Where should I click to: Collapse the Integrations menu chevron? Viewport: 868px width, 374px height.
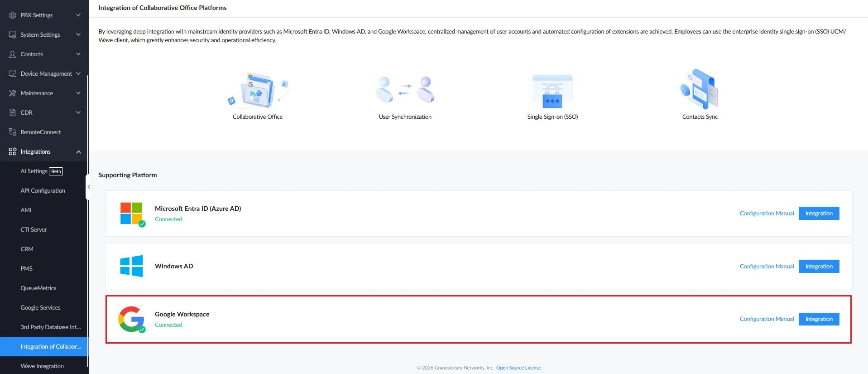point(78,152)
